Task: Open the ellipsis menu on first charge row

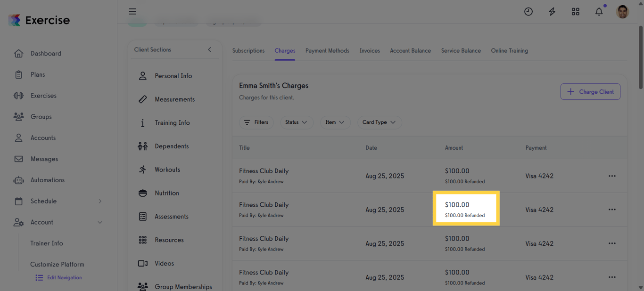Action: pos(612,176)
